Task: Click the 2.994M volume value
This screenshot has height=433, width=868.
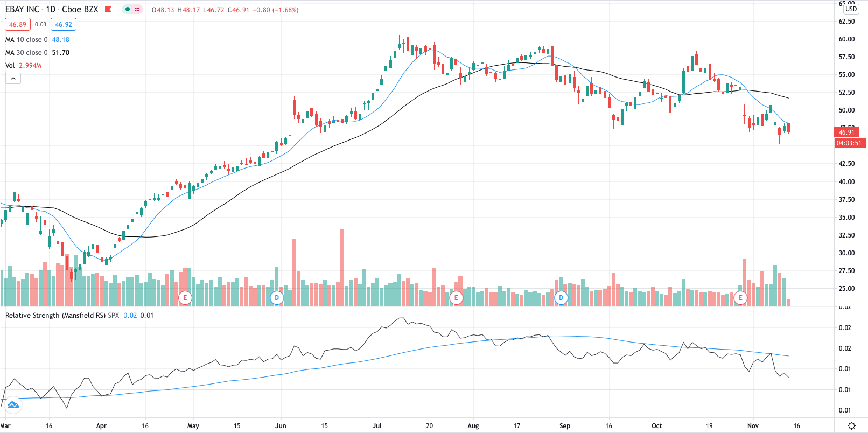Action: click(x=30, y=65)
